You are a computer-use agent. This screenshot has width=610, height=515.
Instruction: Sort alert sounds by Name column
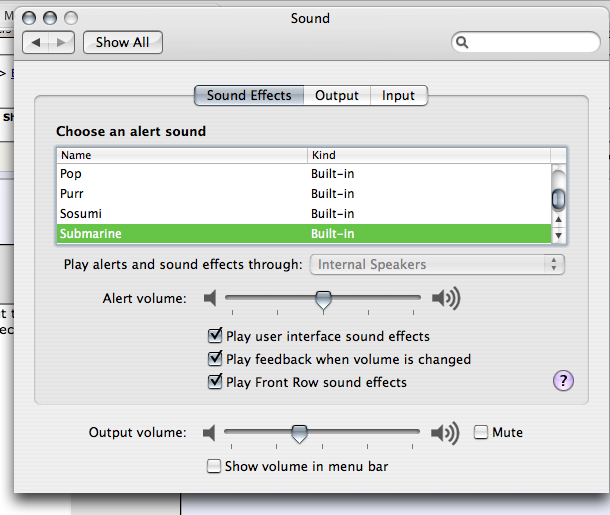182,155
